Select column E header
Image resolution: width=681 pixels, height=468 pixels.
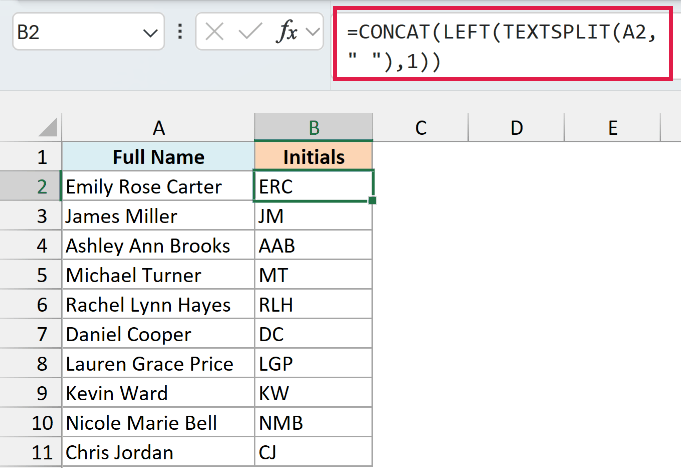tap(612, 128)
